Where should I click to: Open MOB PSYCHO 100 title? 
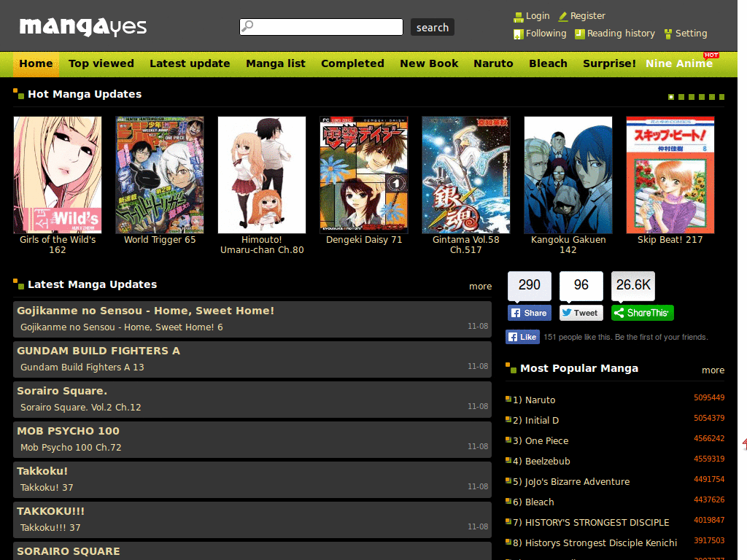tap(68, 430)
